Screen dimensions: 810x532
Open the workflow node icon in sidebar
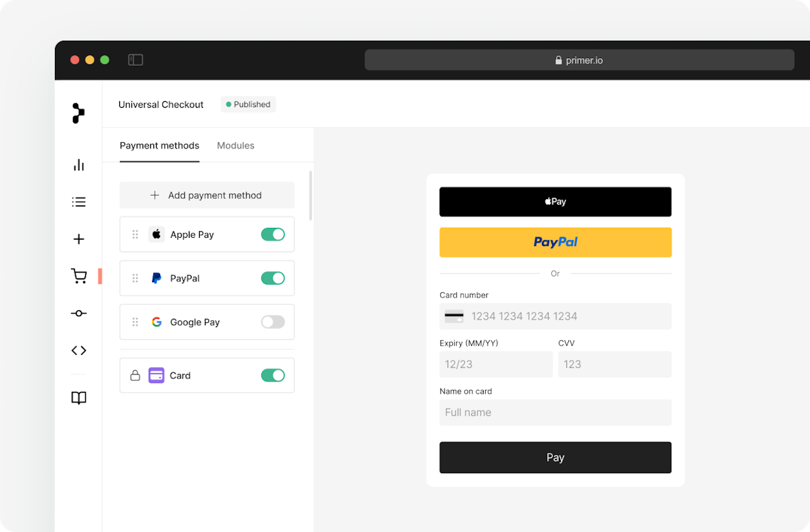(x=79, y=314)
